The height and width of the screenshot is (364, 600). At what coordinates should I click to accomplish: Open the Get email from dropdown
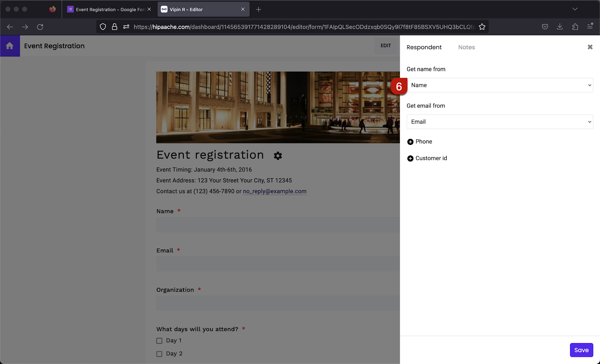click(x=499, y=121)
